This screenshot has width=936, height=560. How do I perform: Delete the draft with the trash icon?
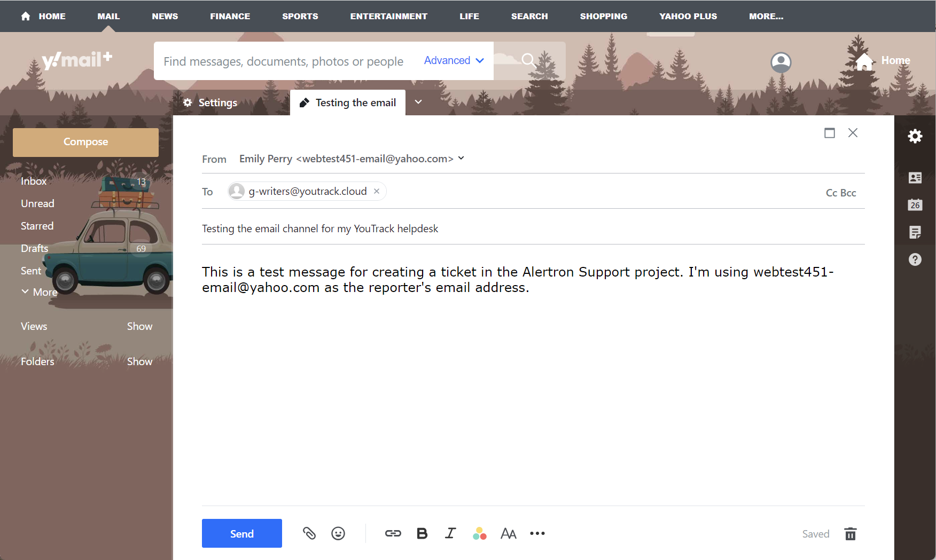tap(850, 533)
